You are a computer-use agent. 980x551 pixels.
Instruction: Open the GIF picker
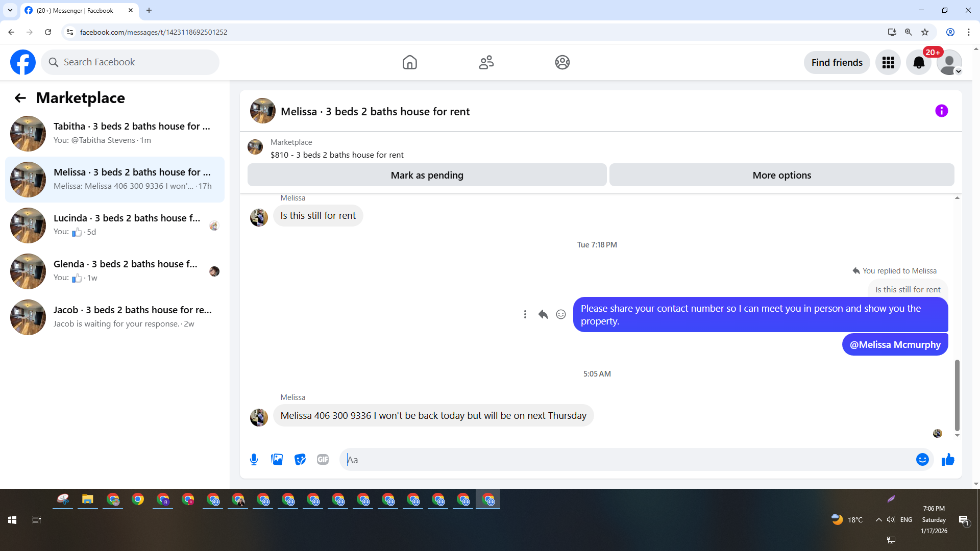pos(323,460)
